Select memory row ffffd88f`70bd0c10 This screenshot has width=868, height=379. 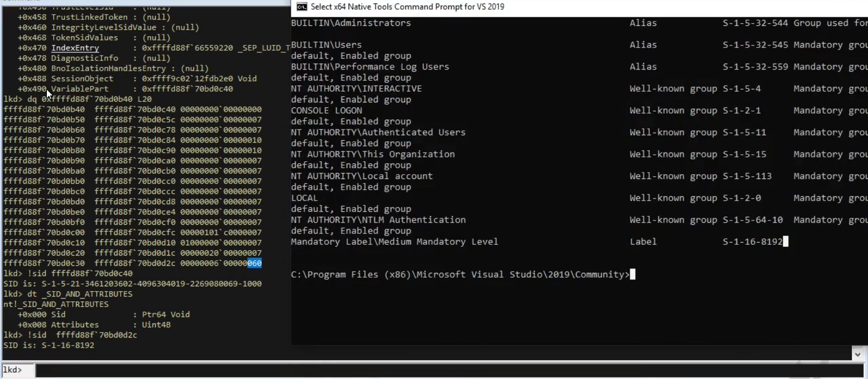[133, 243]
